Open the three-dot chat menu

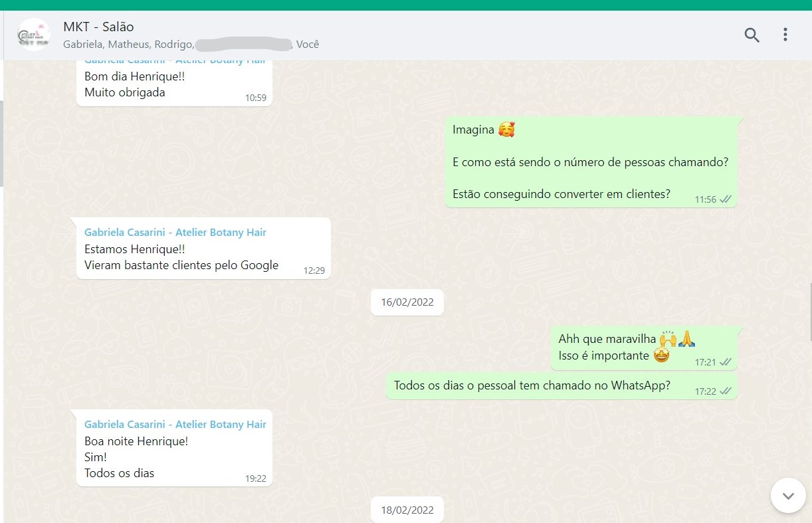point(785,35)
